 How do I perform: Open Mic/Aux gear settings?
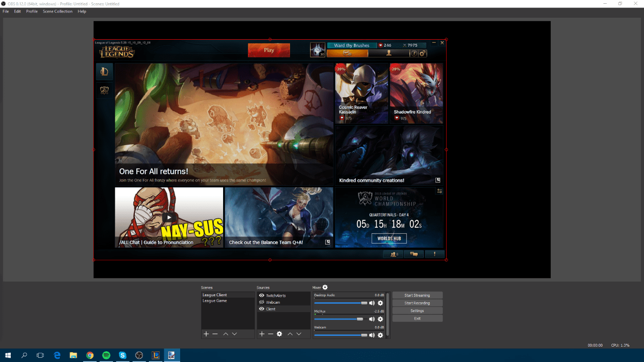[380, 319]
